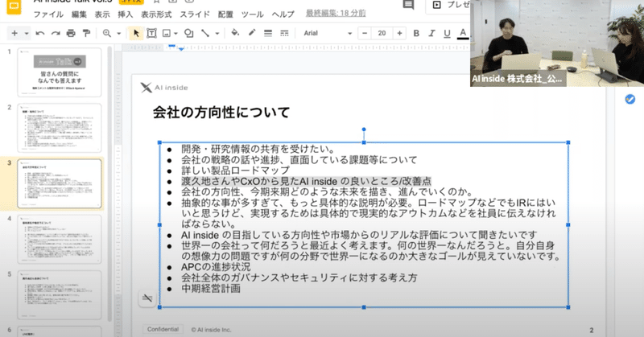Click the AI inside 株式会社 video name label
The width and height of the screenshot is (644, 337).
point(517,78)
